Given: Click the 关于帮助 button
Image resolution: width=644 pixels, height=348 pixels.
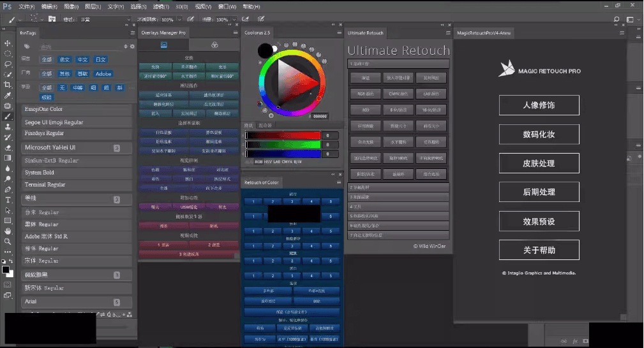Looking at the screenshot, I should click(x=539, y=250).
